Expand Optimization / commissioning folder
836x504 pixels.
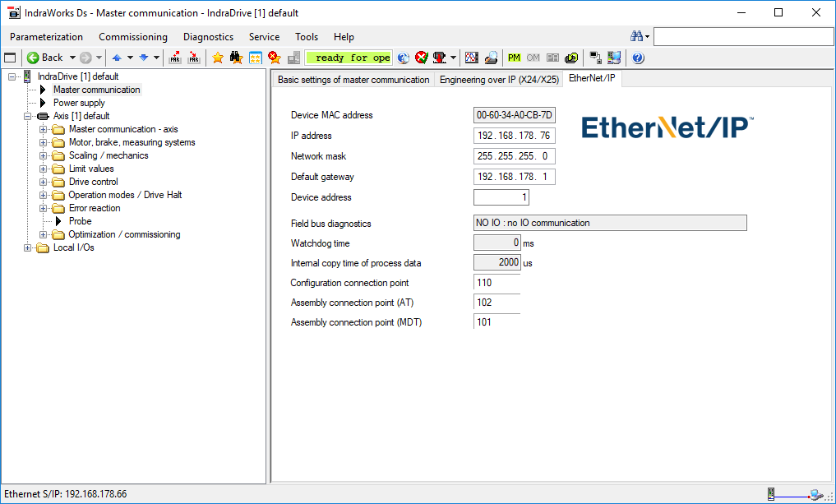[x=44, y=234]
